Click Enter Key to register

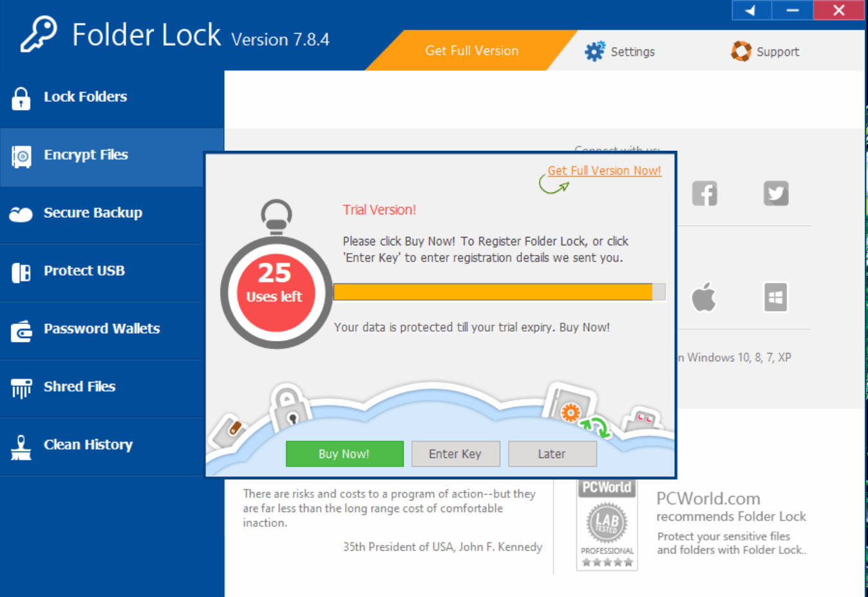point(456,453)
